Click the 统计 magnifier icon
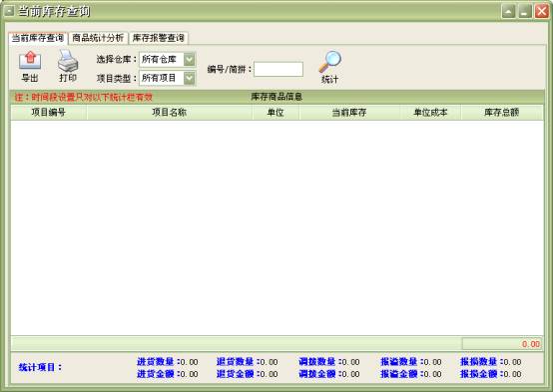This screenshot has width=553, height=392. pyautogui.click(x=330, y=62)
